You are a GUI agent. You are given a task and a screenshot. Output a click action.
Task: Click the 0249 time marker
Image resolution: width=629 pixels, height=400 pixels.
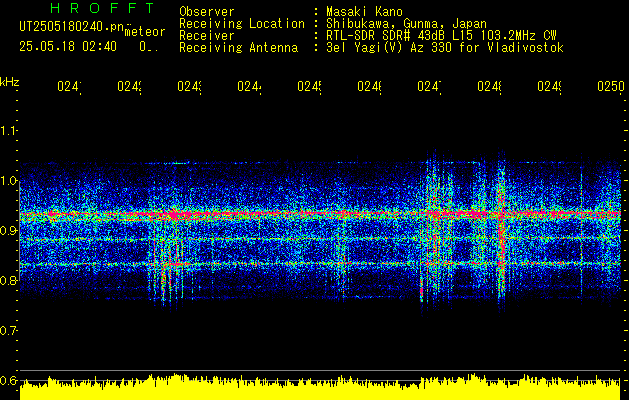point(549,86)
